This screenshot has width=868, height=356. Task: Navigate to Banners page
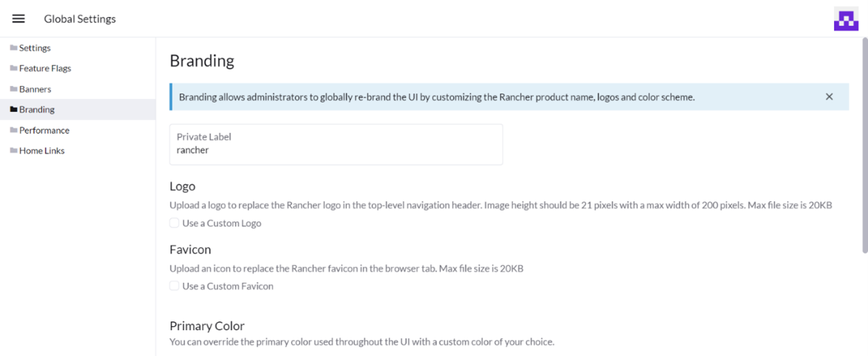[35, 89]
